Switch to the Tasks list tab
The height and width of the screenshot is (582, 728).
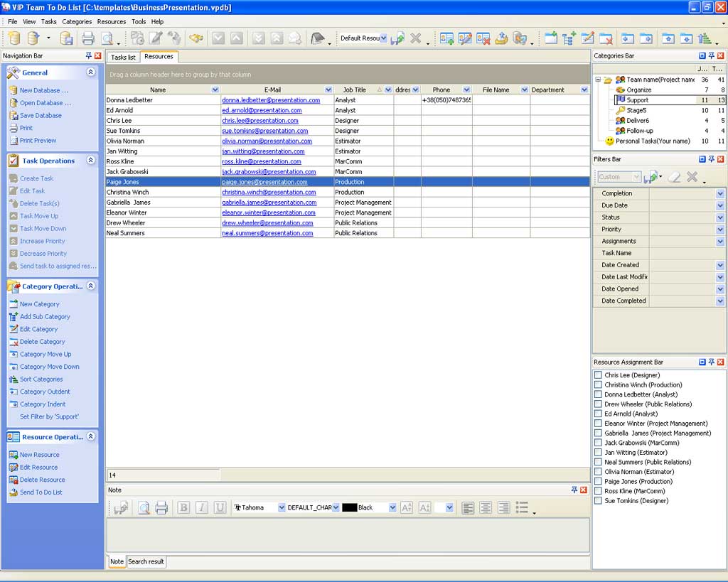click(x=123, y=57)
